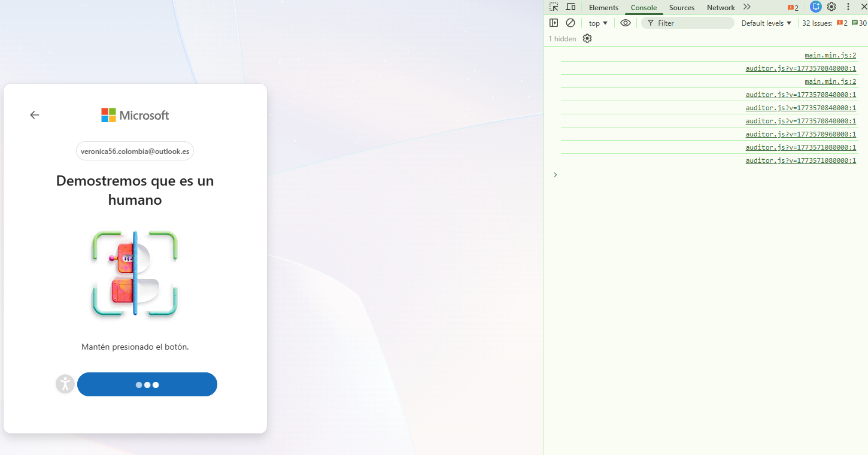The height and width of the screenshot is (455, 868).
Task: Click the robot human verification illustration
Action: [135, 273]
